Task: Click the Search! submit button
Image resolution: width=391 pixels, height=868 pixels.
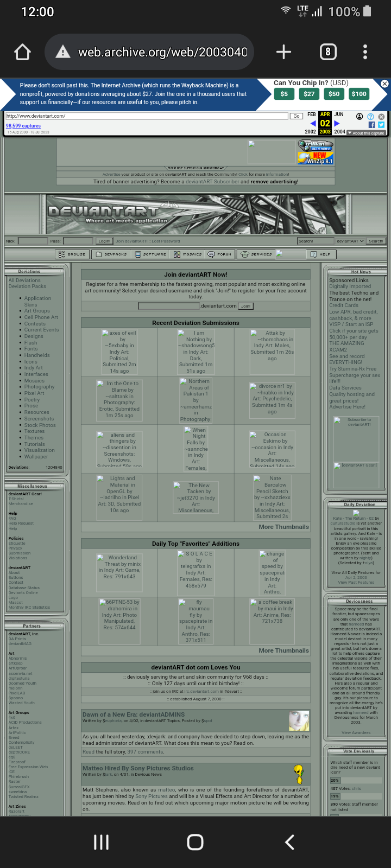Action: (x=376, y=241)
